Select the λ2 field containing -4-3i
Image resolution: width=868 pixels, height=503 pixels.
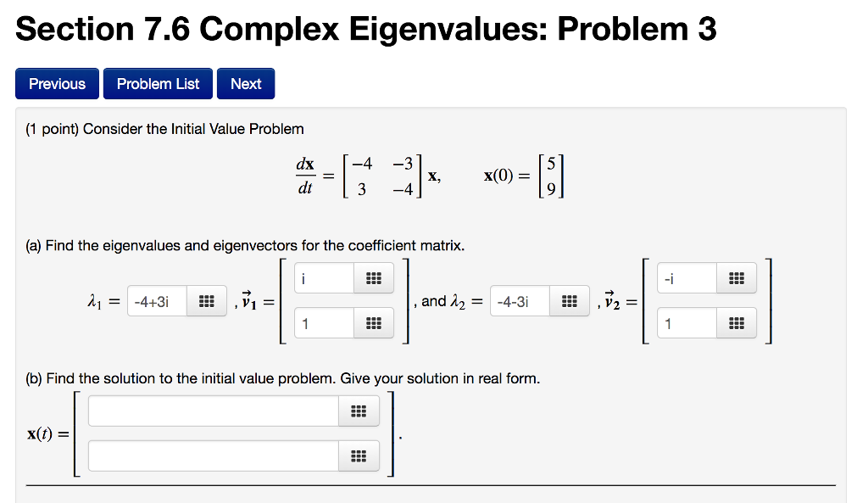[x=518, y=301]
